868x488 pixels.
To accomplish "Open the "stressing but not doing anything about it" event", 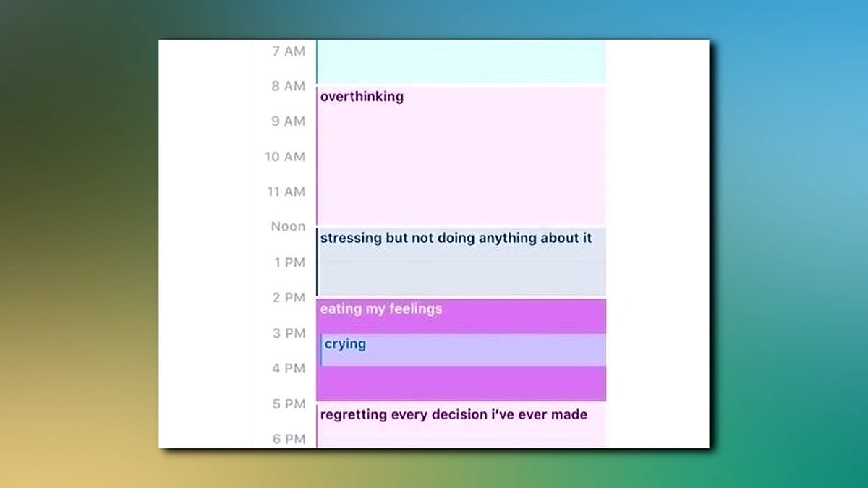I will click(461, 262).
